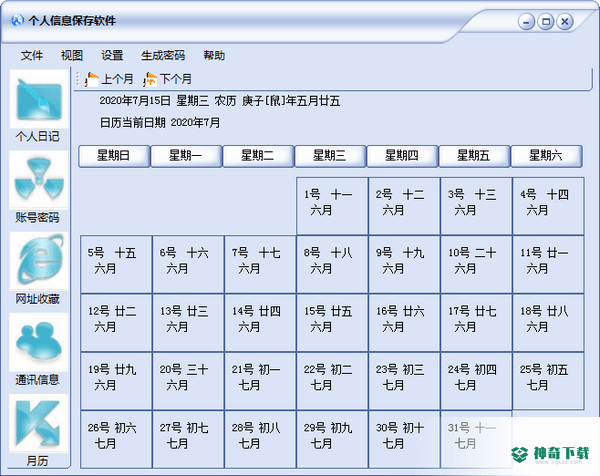The image size is (600, 476).
Task: Select calendar day 5号 十五
Action: [x=116, y=264]
